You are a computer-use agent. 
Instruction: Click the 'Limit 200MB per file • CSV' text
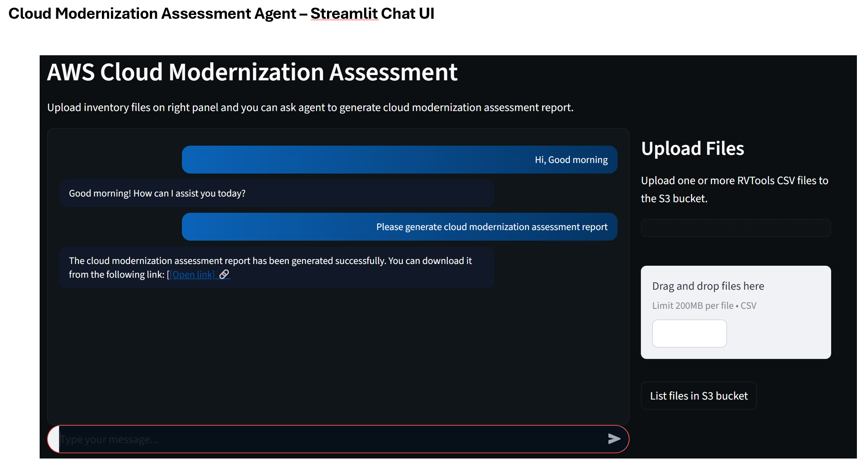[704, 306]
